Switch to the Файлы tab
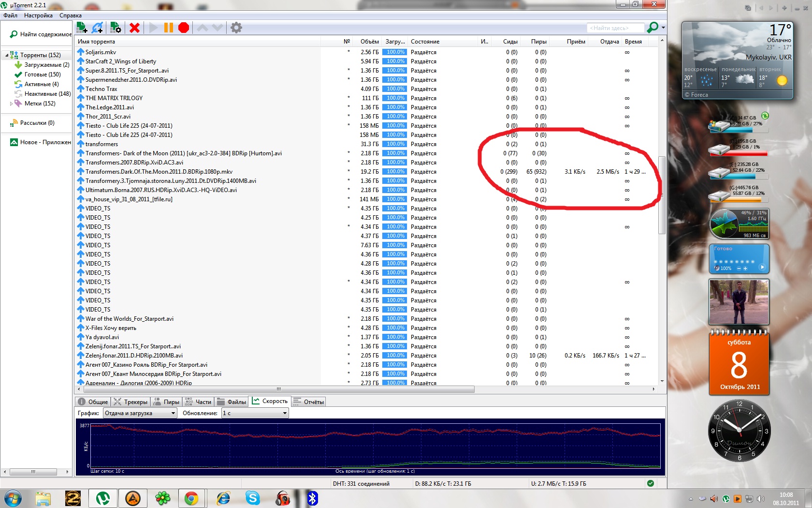Screen dimensions: 812x508 232,402
